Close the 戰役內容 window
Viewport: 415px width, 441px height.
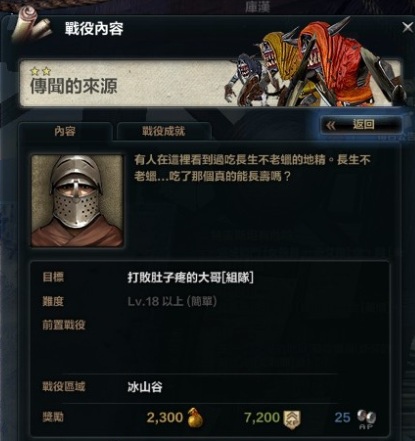(x=408, y=27)
